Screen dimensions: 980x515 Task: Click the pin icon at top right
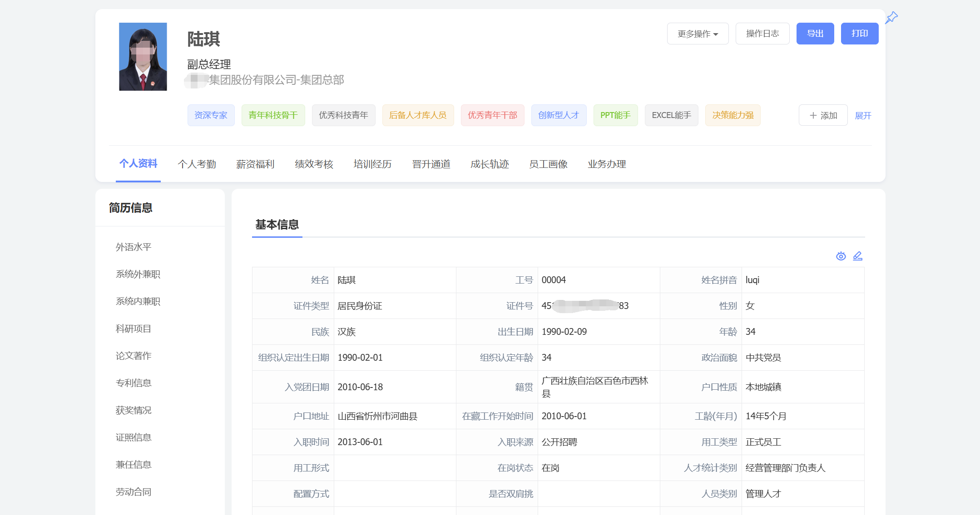tap(891, 18)
